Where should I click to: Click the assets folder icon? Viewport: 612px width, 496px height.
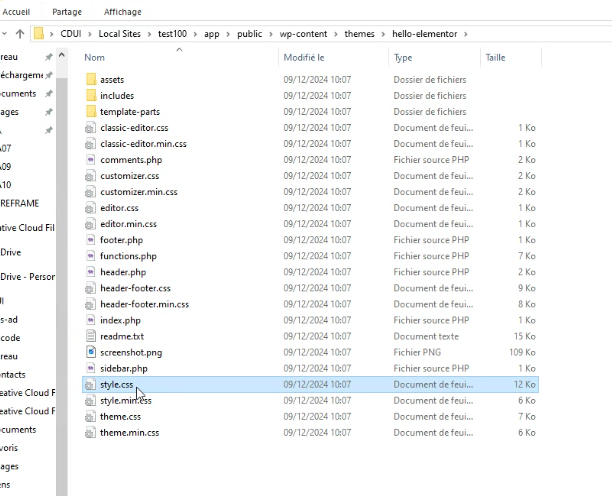pyautogui.click(x=91, y=79)
